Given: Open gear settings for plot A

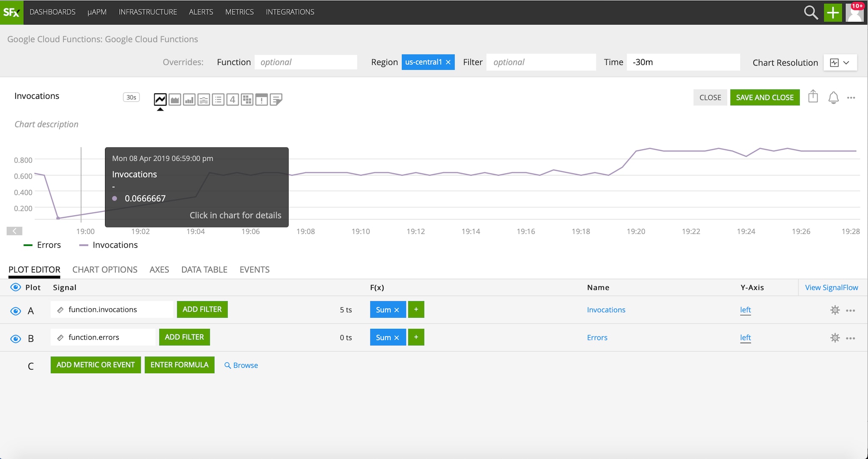Looking at the screenshot, I should click(x=835, y=310).
